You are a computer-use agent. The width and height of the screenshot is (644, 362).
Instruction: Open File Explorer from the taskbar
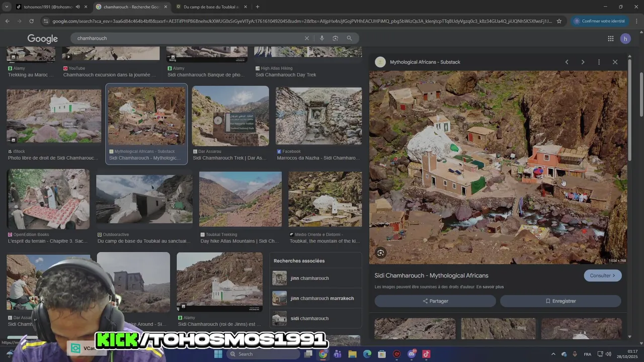tap(352, 354)
